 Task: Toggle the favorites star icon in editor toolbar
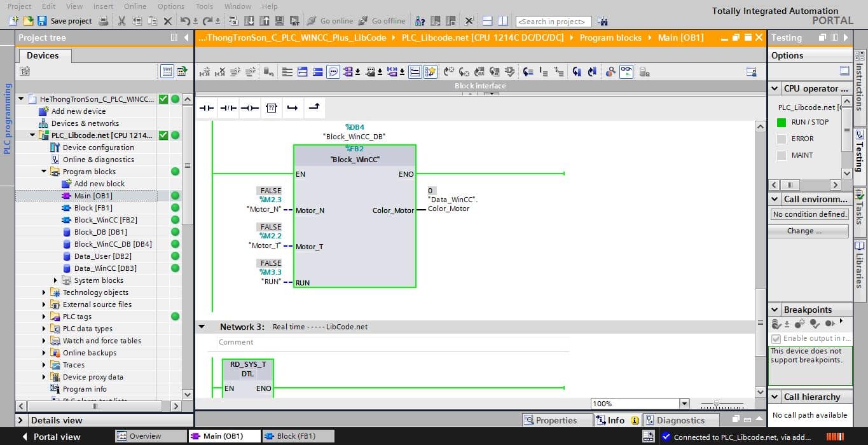pos(431,72)
